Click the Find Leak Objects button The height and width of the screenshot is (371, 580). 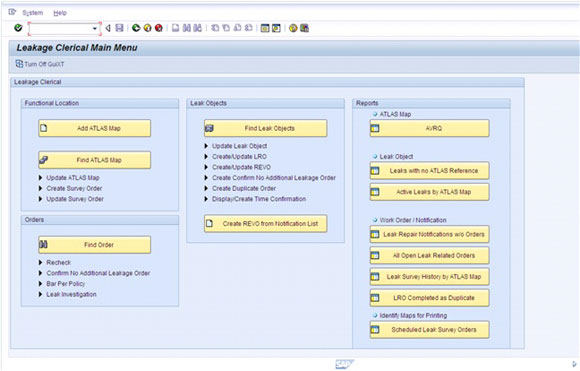[266, 128]
